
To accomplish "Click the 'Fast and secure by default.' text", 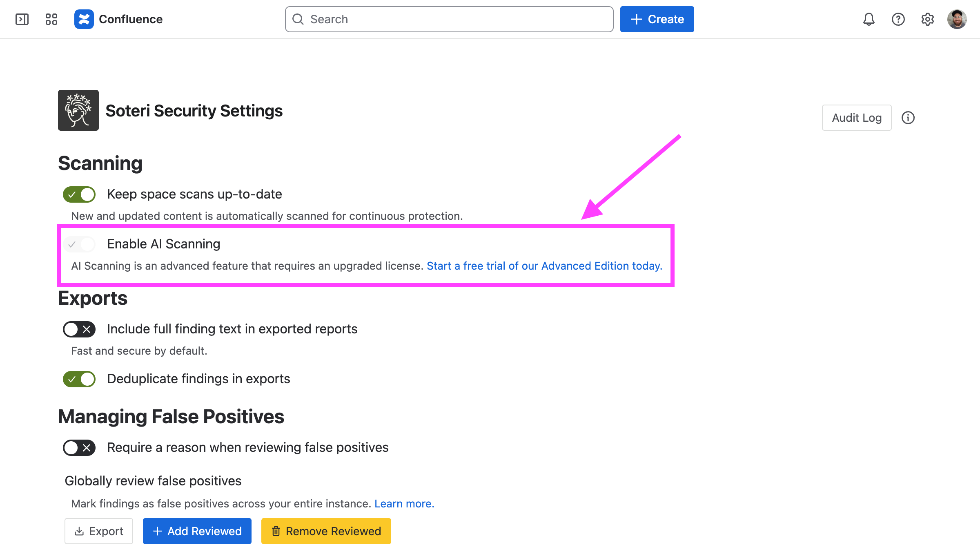I will (x=139, y=351).
